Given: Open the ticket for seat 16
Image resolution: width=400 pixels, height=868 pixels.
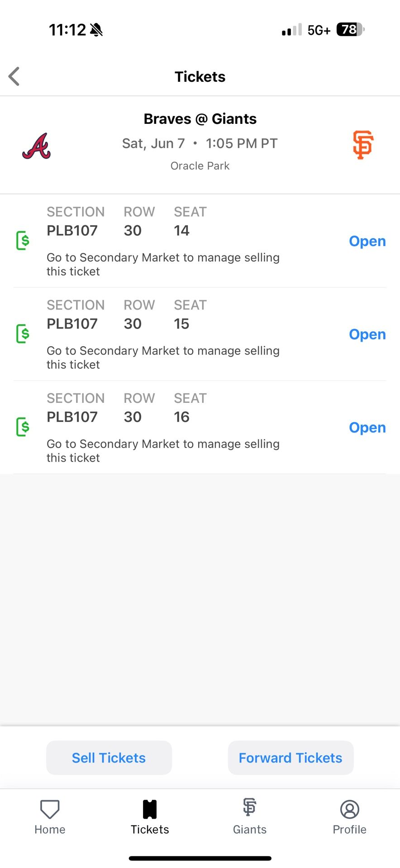Looking at the screenshot, I should coord(367,428).
